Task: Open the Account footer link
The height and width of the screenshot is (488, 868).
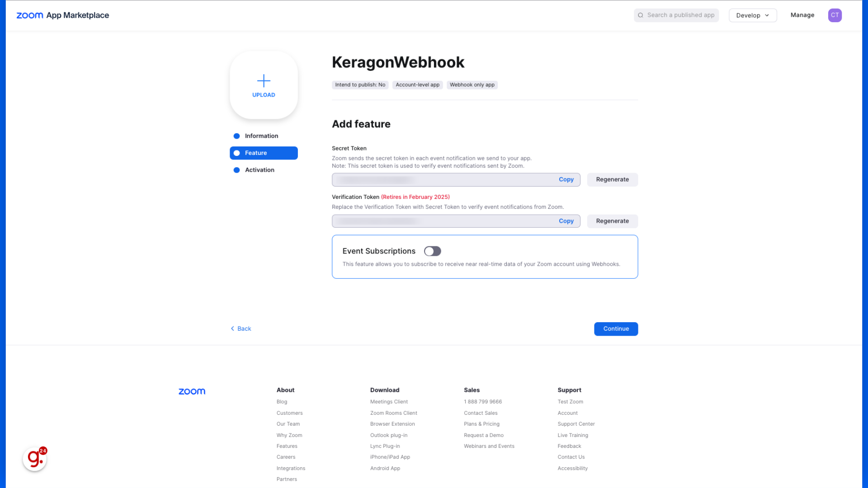Action: pyautogui.click(x=567, y=413)
